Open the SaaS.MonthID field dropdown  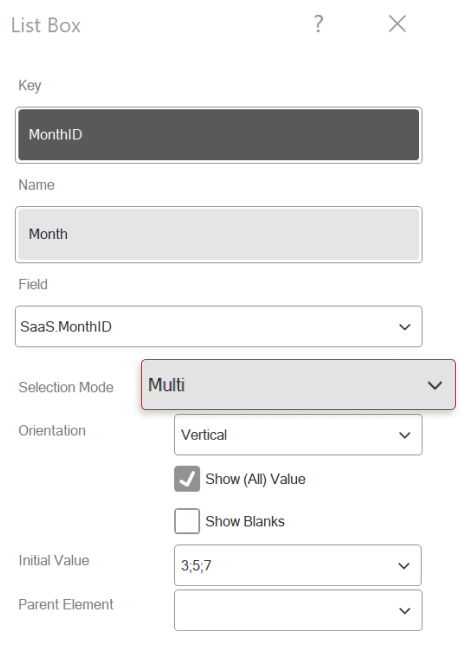(x=219, y=327)
